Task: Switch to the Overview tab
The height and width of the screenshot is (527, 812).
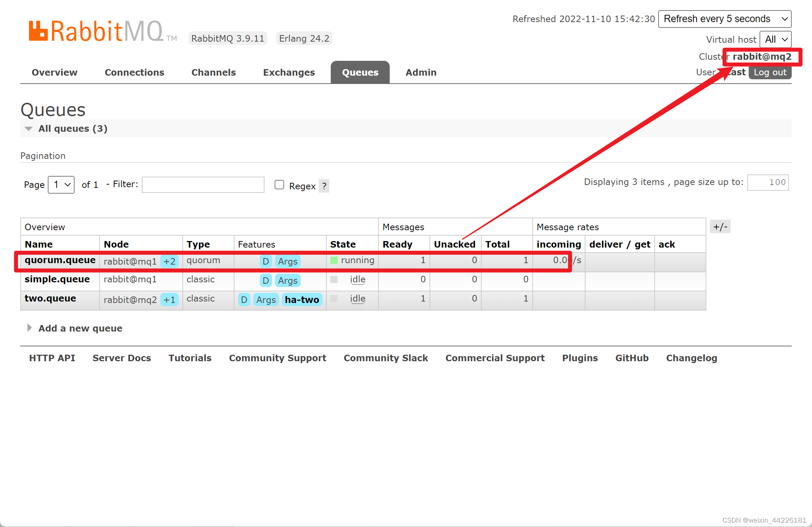Action: click(55, 72)
